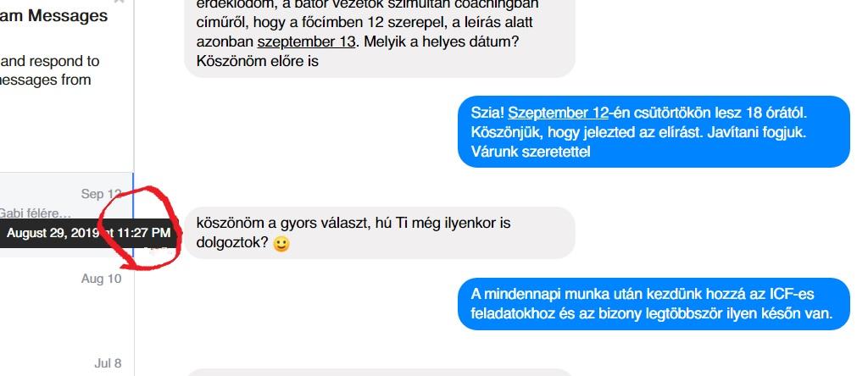Click the underlined "Szeptember 12" date link

pyautogui.click(x=558, y=113)
